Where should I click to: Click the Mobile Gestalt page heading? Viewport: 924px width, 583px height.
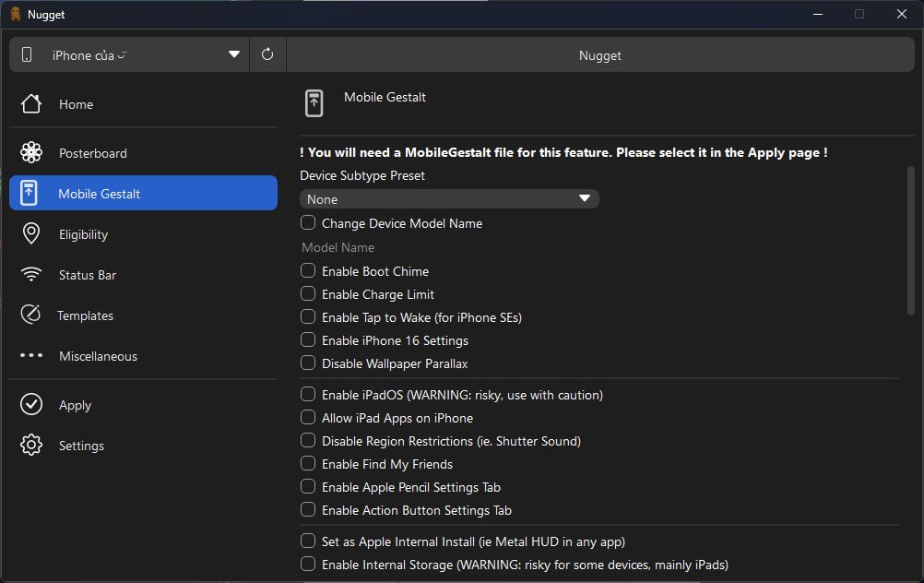pos(385,97)
